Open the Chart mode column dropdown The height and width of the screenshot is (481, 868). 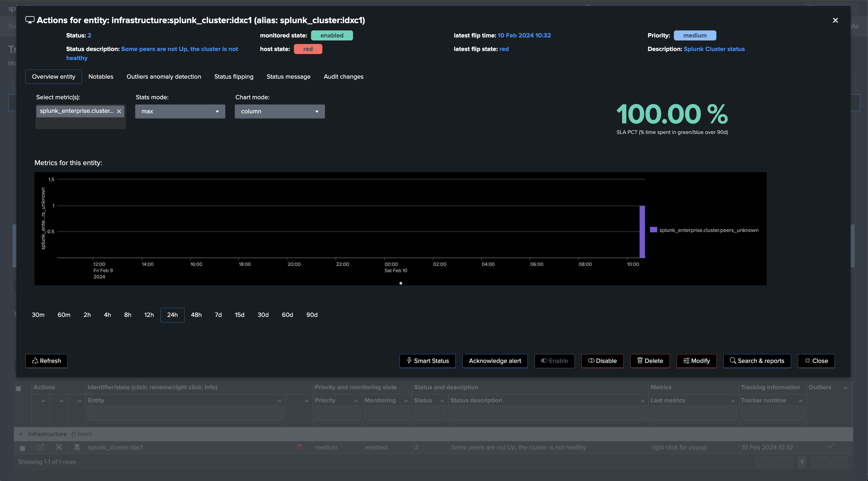coord(280,112)
